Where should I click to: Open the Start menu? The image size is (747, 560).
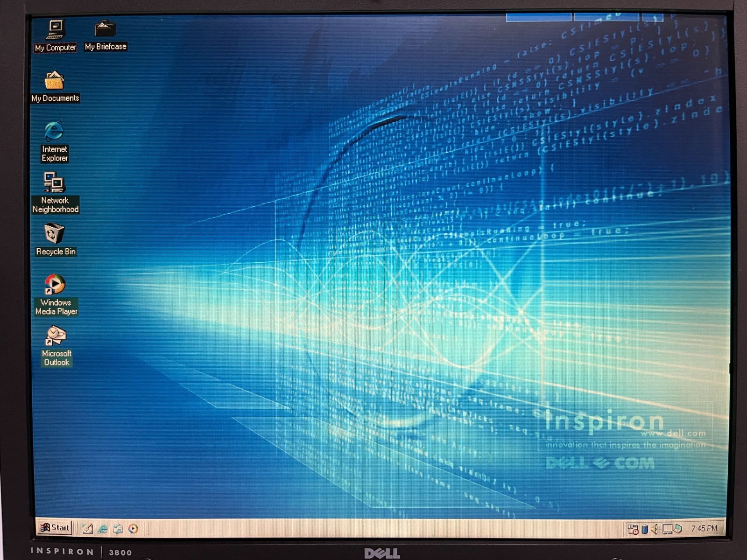coord(55,528)
